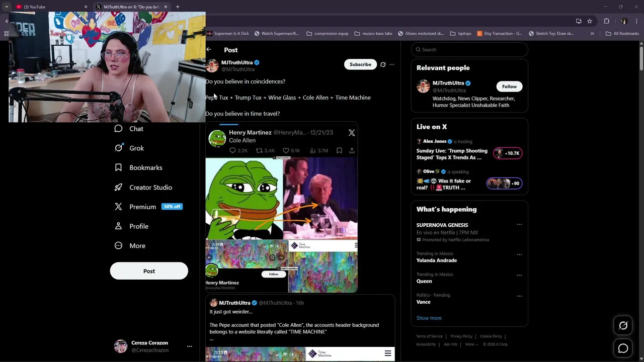
Task: Like the quoted post with 6.1K likes
Action: (286, 150)
